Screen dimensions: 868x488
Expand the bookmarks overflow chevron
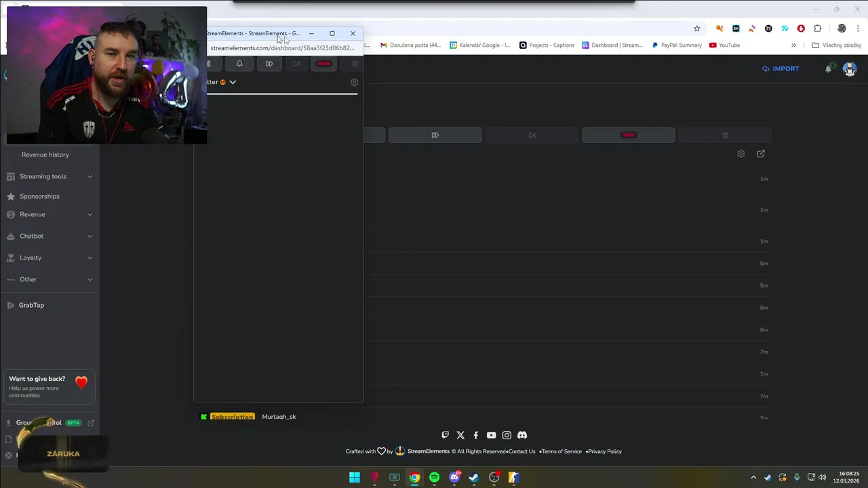point(793,45)
